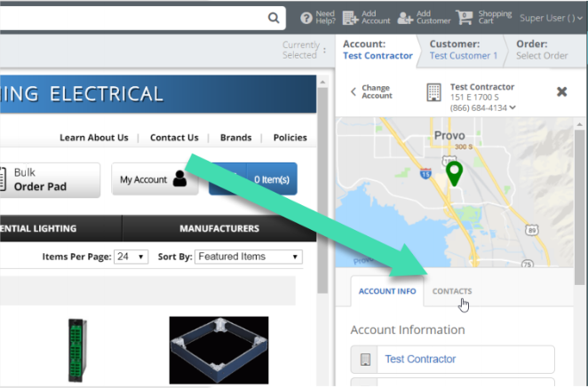Click the (866) 684-4134 phone number
The width and height of the screenshot is (588, 388).
click(x=479, y=108)
